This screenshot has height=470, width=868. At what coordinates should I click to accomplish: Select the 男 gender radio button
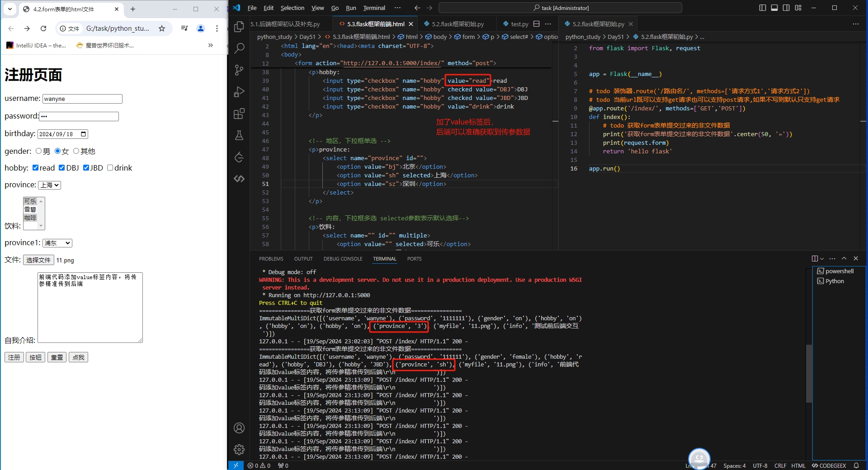click(x=38, y=151)
